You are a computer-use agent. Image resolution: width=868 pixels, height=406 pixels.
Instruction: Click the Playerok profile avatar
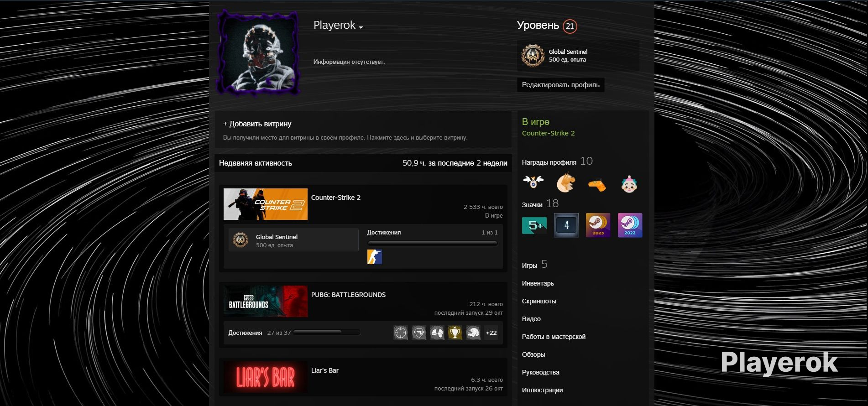tap(258, 52)
